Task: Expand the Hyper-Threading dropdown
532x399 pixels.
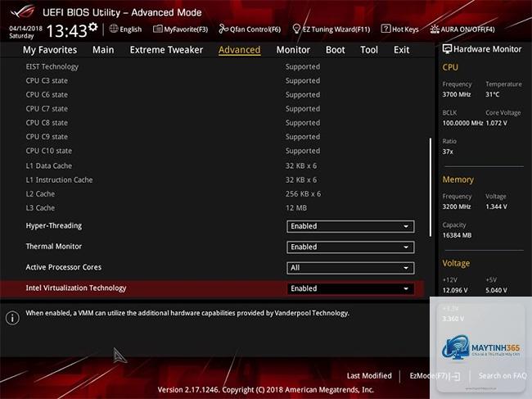Action: [350, 226]
